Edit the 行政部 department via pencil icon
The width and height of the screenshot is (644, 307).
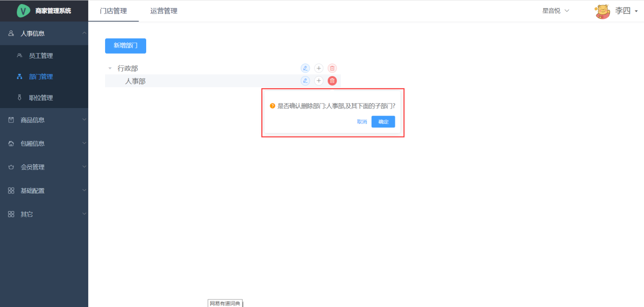click(x=305, y=68)
